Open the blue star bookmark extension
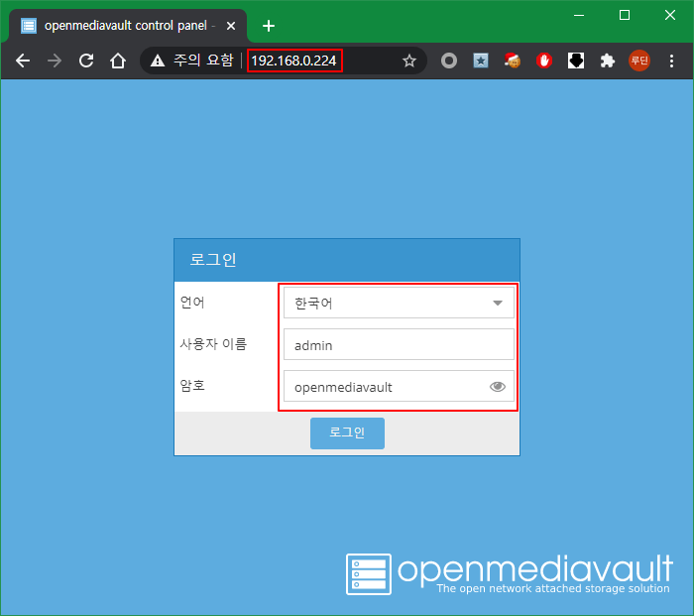Image resolution: width=694 pixels, height=616 pixels. (x=481, y=61)
